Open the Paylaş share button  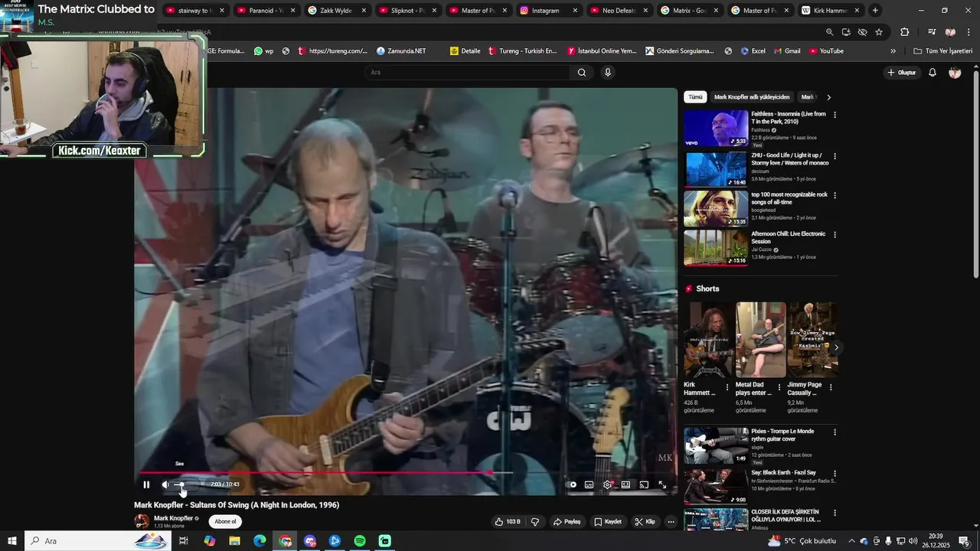tap(567, 522)
